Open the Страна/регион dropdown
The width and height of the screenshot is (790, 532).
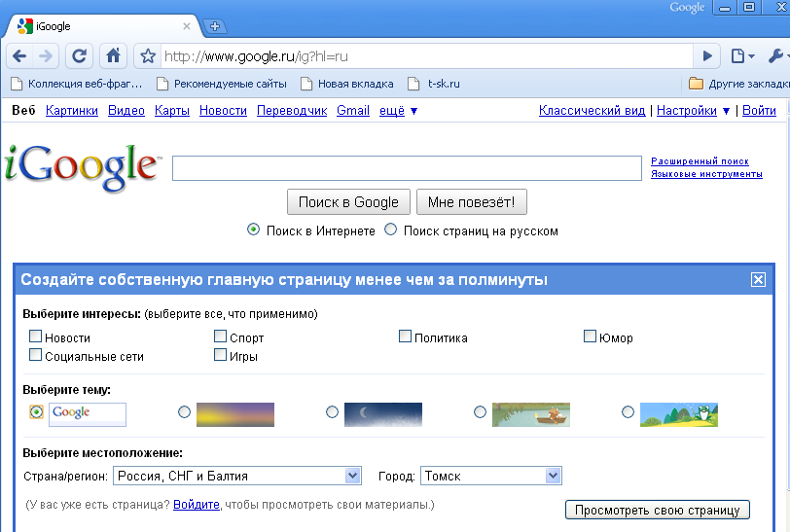[236, 477]
